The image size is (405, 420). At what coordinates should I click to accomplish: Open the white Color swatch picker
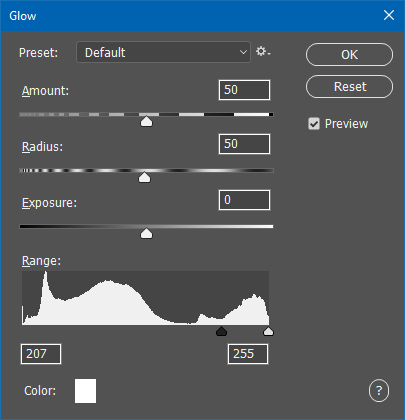[x=85, y=391]
